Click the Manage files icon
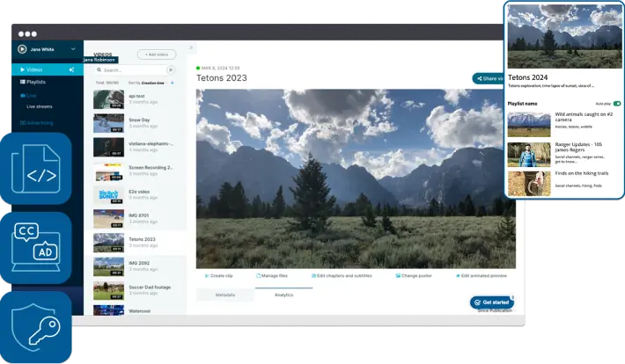 pyautogui.click(x=259, y=276)
